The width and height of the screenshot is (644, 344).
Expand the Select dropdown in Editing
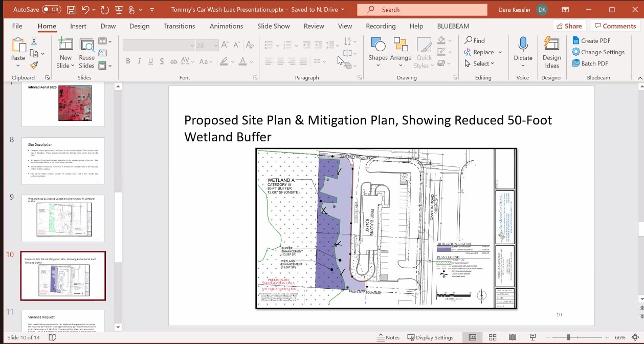pyautogui.click(x=492, y=63)
